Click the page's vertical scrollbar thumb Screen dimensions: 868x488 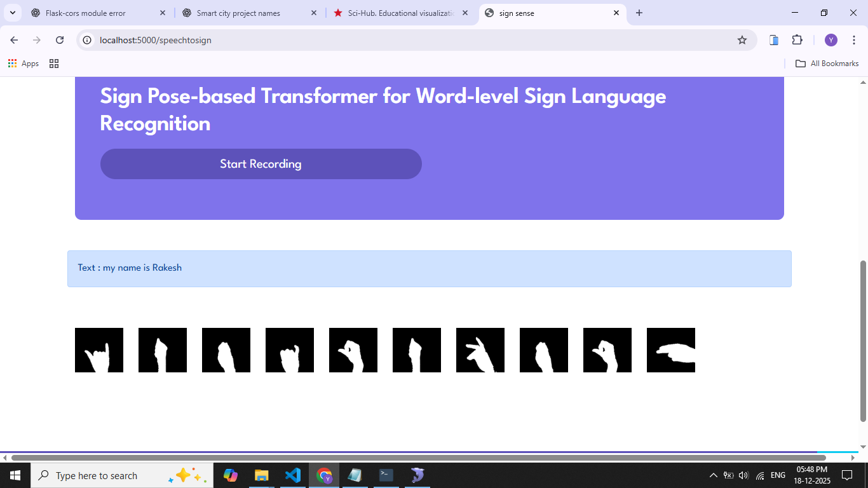click(x=863, y=340)
